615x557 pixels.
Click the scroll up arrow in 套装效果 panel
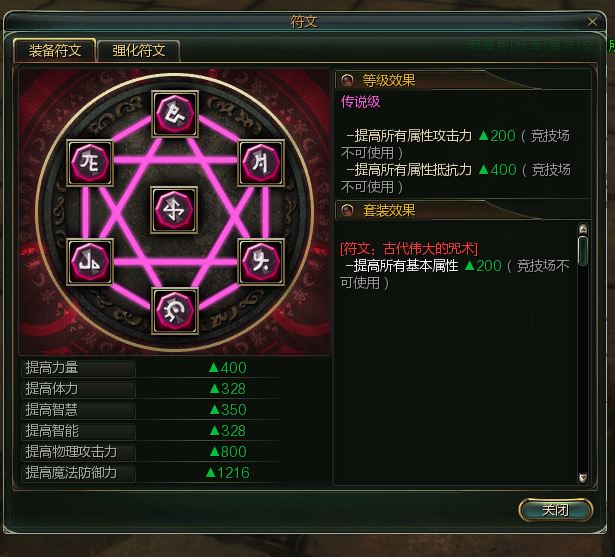coord(583,229)
